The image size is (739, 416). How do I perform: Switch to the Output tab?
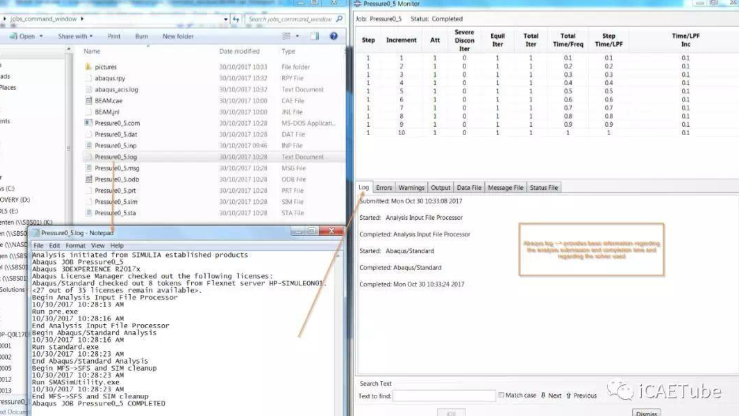coord(441,188)
